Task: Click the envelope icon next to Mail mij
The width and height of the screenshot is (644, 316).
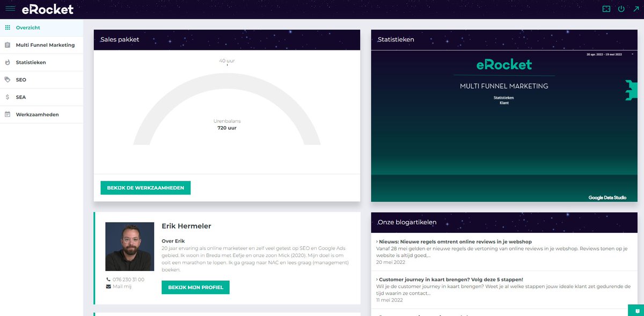Action: (x=108, y=286)
